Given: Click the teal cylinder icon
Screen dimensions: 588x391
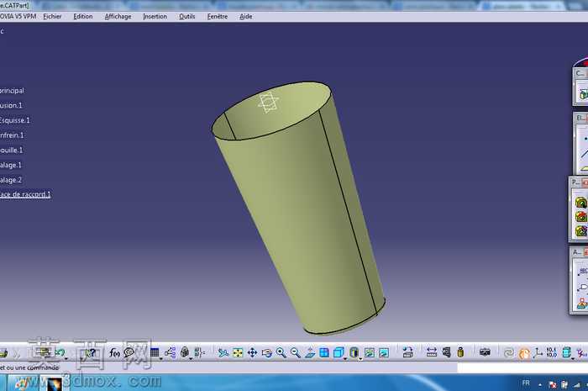Looking at the screenshot, I should [567, 352].
